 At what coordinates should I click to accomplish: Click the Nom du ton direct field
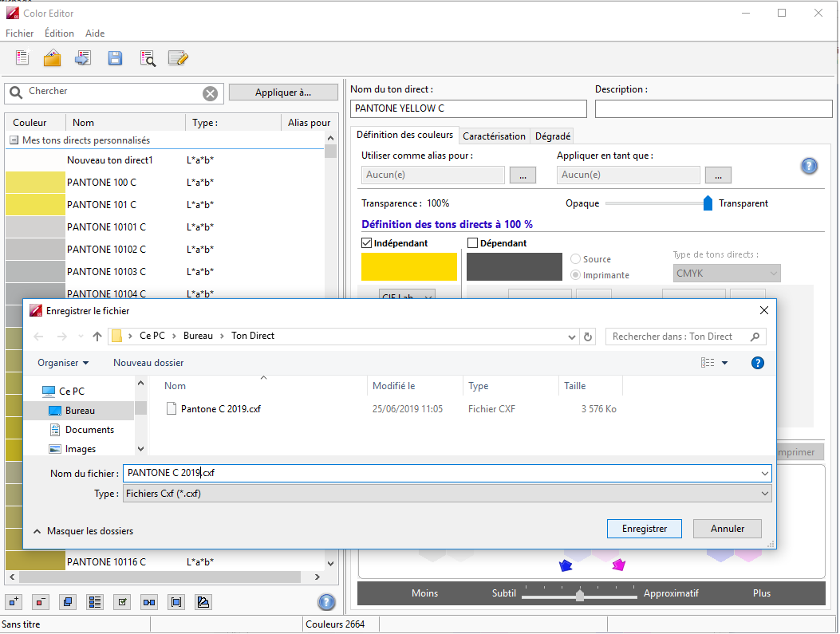pos(469,108)
